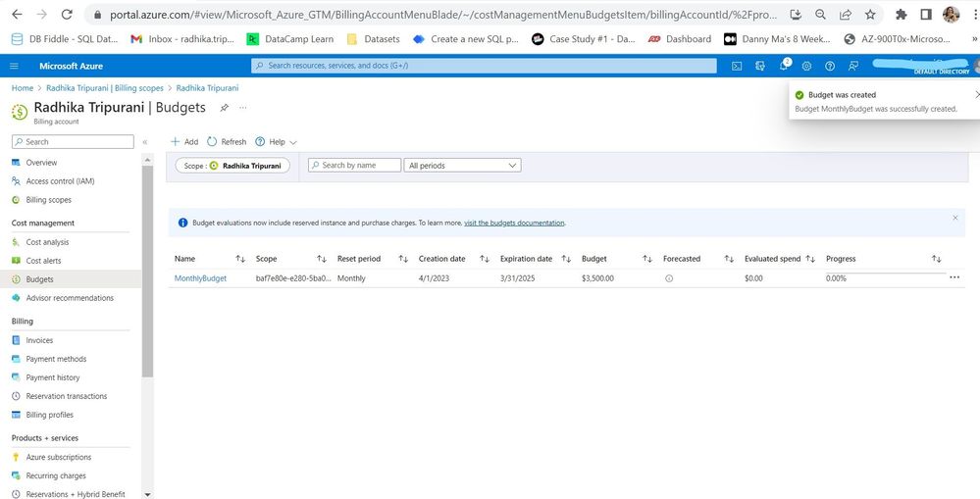
Task: Sort by Evaluated spend column arrows
Action: (810, 259)
